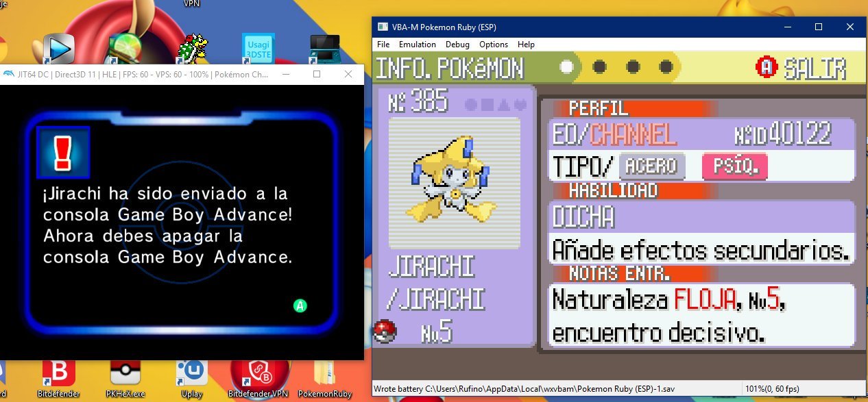Open the Debug menu in VBA-M
This screenshot has width=868, height=402.
pyautogui.click(x=457, y=45)
